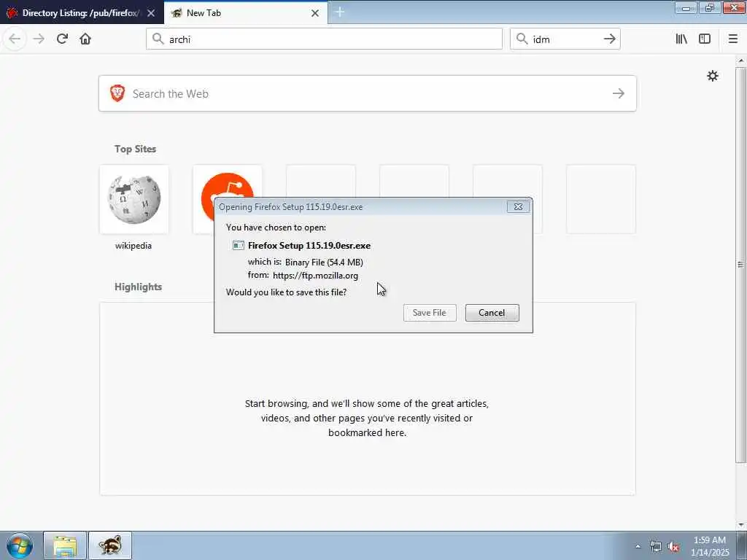Close the New Tab tab
Image resolution: width=747 pixels, height=560 pixels.
point(315,13)
